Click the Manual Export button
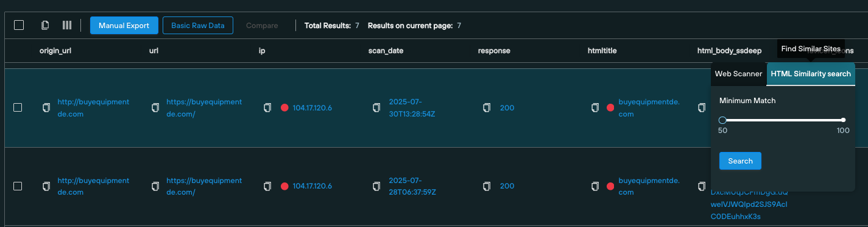 (x=124, y=26)
